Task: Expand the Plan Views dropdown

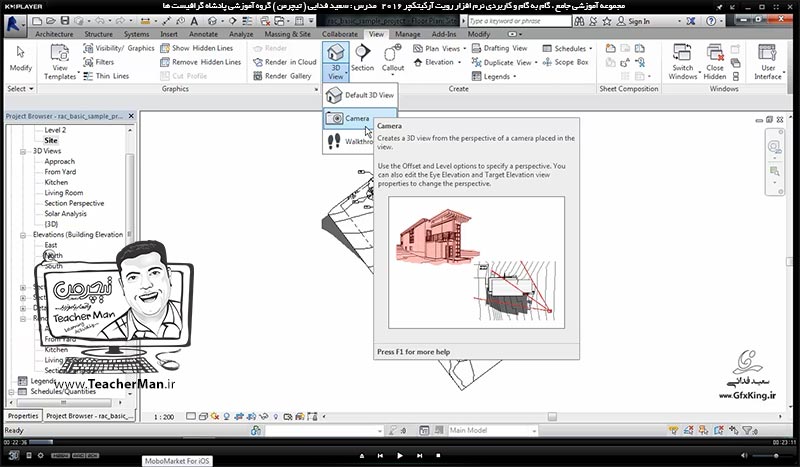Action: (465, 48)
